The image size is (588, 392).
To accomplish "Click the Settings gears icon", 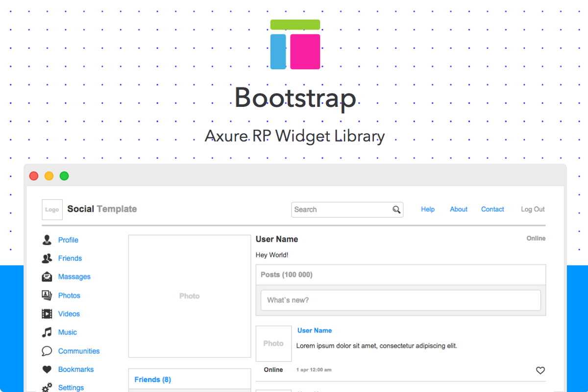I will [x=47, y=388].
